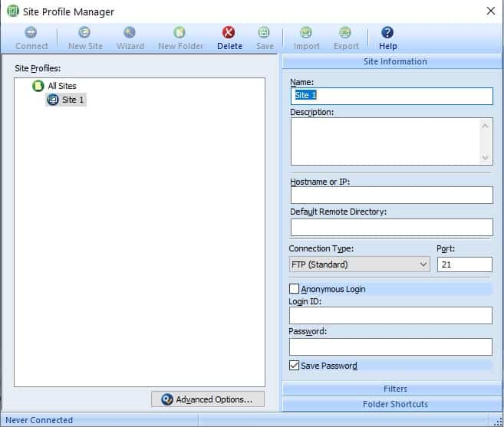The height and width of the screenshot is (427, 504).
Task: Launch the site Wizard
Action: click(130, 38)
